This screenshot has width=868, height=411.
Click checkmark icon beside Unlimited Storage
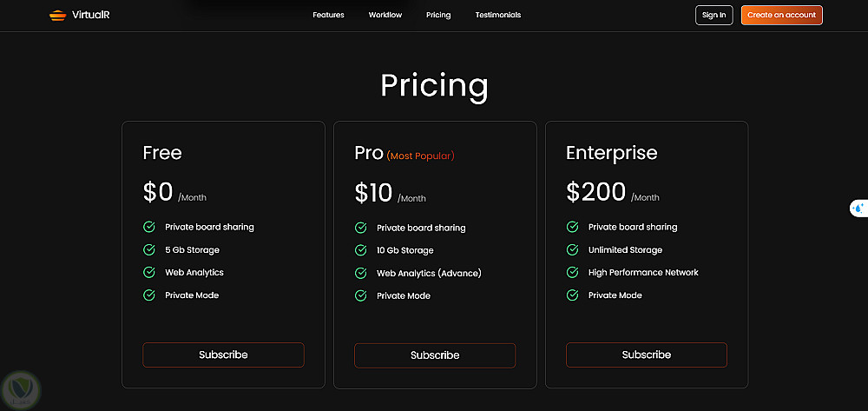coord(573,249)
